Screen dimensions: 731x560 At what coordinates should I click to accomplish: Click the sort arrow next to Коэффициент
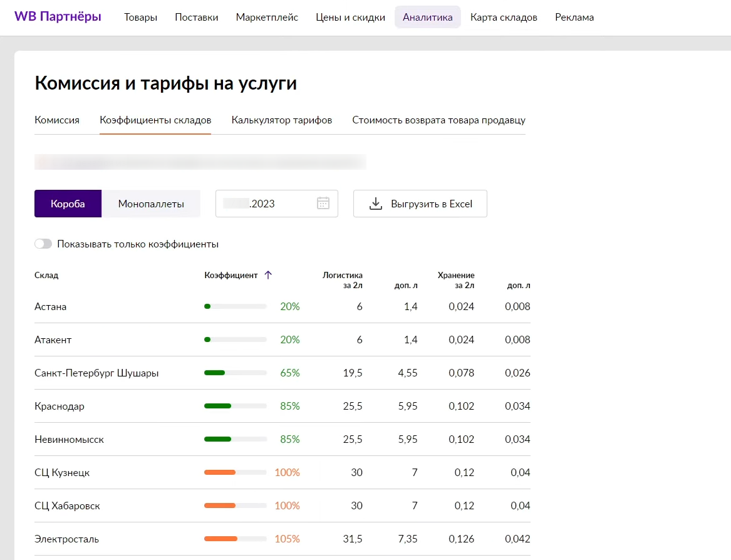click(x=268, y=275)
